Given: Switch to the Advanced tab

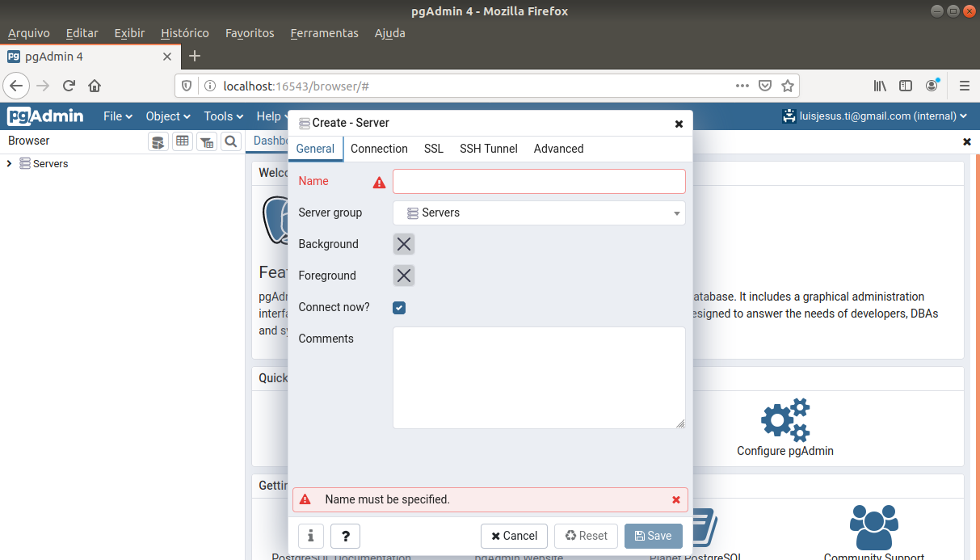Looking at the screenshot, I should (x=558, y=149).
